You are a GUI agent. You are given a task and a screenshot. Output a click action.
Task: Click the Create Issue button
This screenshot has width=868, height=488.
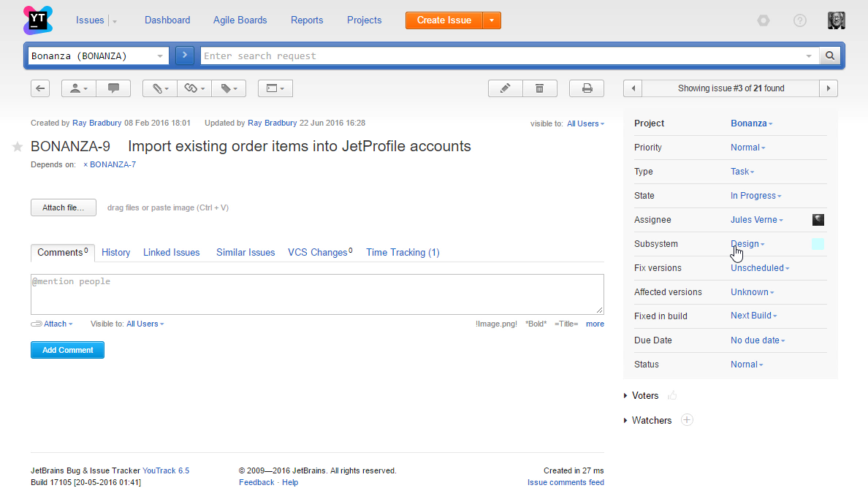coord(444,20)
